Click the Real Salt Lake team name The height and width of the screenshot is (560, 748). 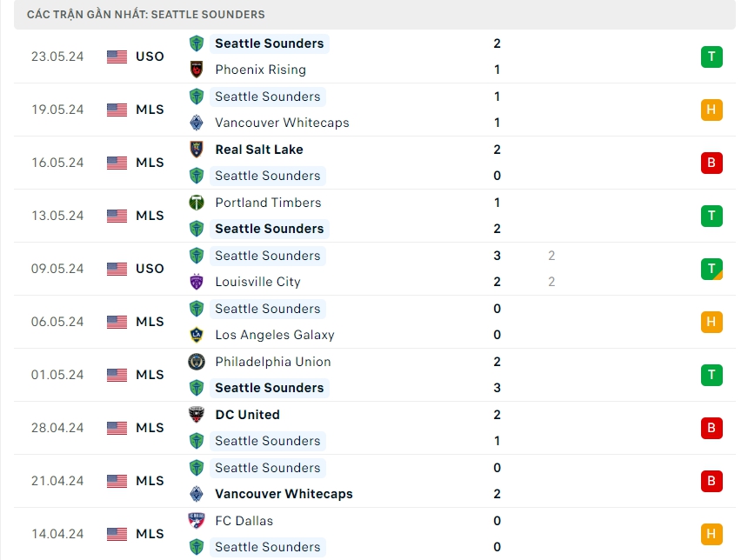(x=259, y=150)
